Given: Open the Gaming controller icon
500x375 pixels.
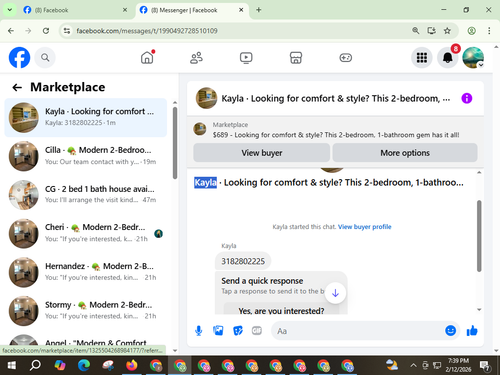Looking at the screenshot, I should point(345,58).
